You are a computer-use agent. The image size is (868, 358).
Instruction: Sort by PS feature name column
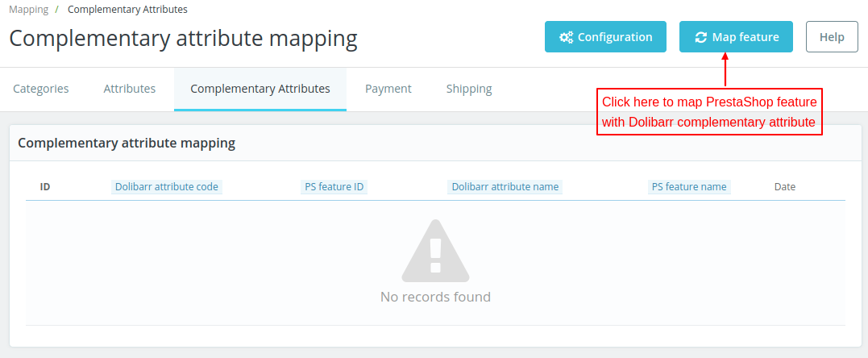(x=689, y=186)
